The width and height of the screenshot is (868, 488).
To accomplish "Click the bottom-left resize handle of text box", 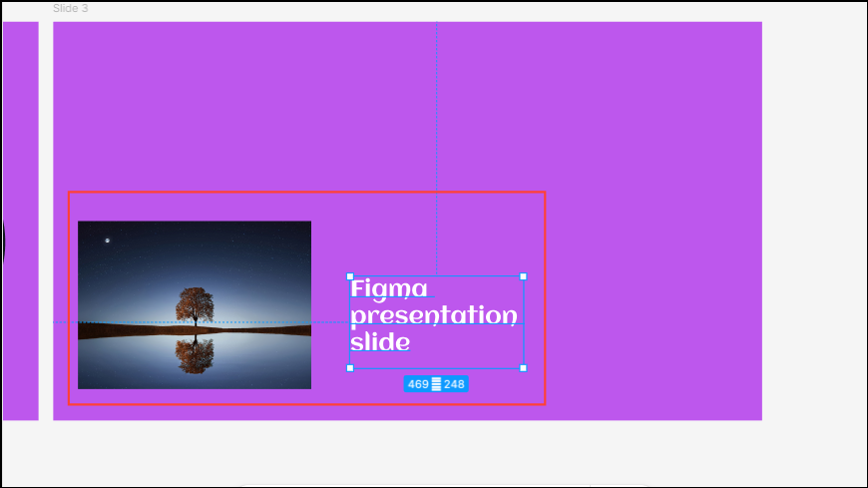I will click(x=350, y=368).
